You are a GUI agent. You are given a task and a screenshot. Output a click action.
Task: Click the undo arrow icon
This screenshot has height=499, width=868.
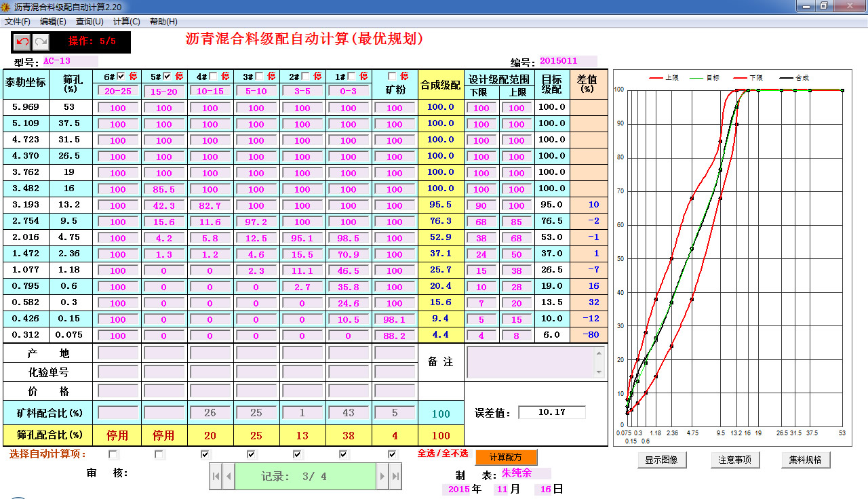22,42
